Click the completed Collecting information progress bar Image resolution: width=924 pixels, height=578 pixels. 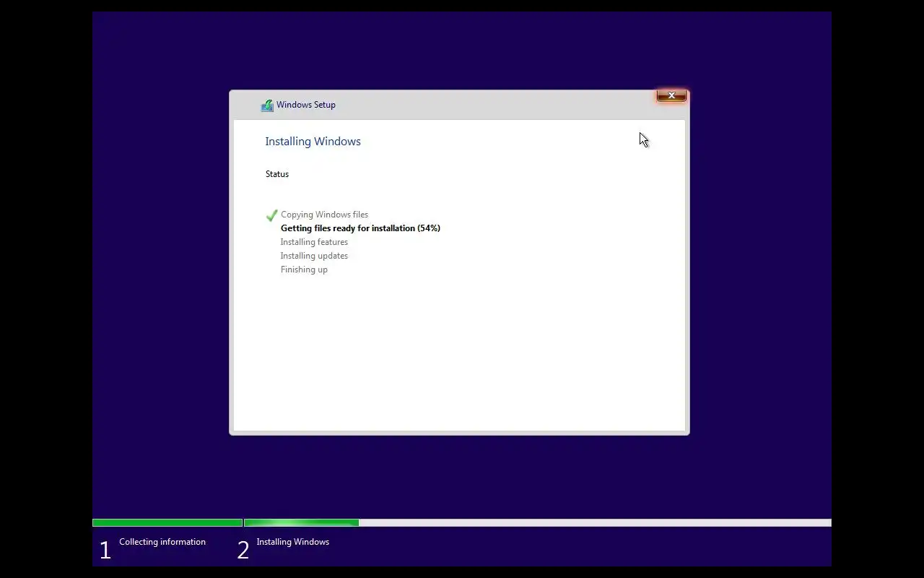[167, 522]
